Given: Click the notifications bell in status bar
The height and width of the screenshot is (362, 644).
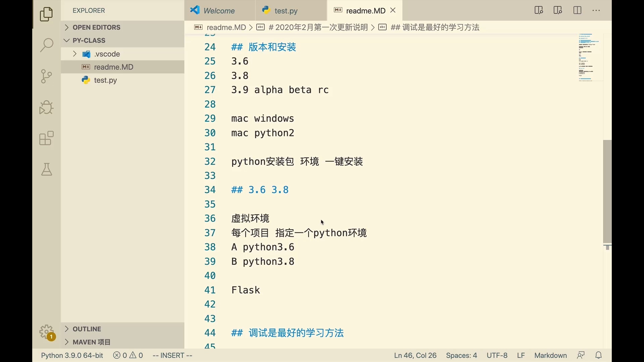Looking at the screenshot, I should point(599,355).
